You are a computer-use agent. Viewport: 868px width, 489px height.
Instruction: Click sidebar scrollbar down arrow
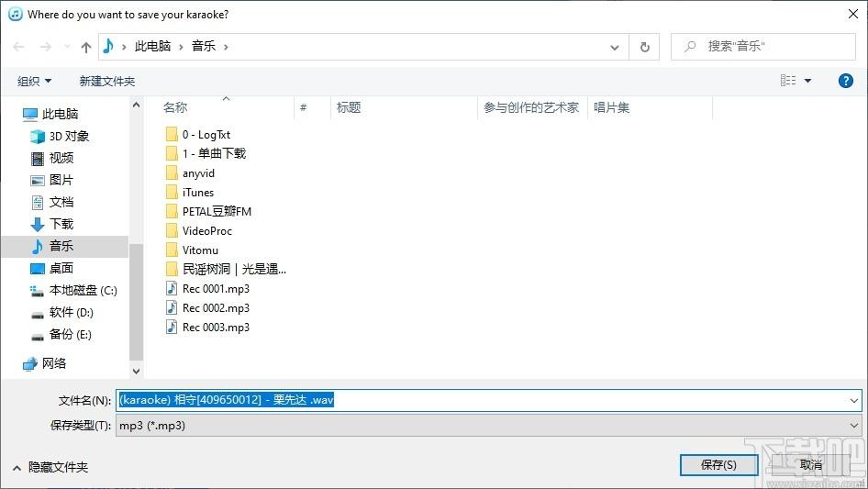pos(136,371)
